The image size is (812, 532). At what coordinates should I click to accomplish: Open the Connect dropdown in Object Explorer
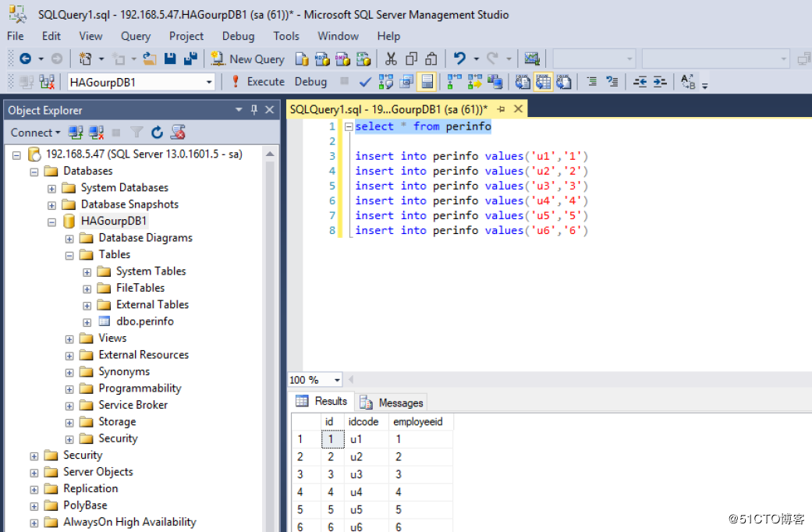[x=35, y=133]
